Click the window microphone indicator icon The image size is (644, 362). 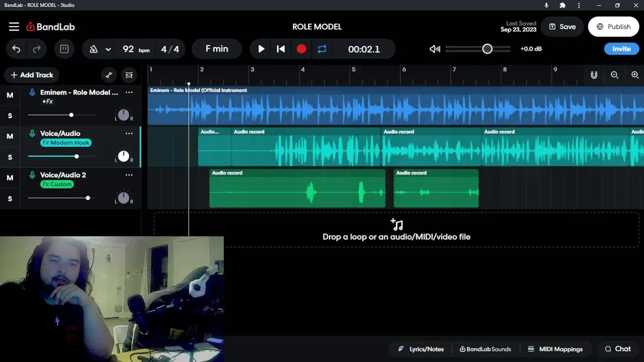pos(546,5)
